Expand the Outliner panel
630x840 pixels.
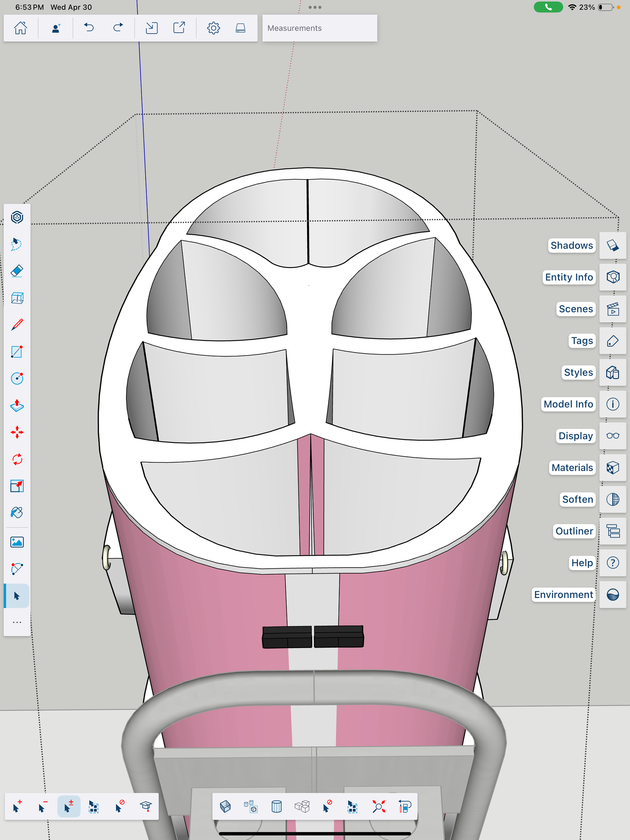(x=613, y=531)
